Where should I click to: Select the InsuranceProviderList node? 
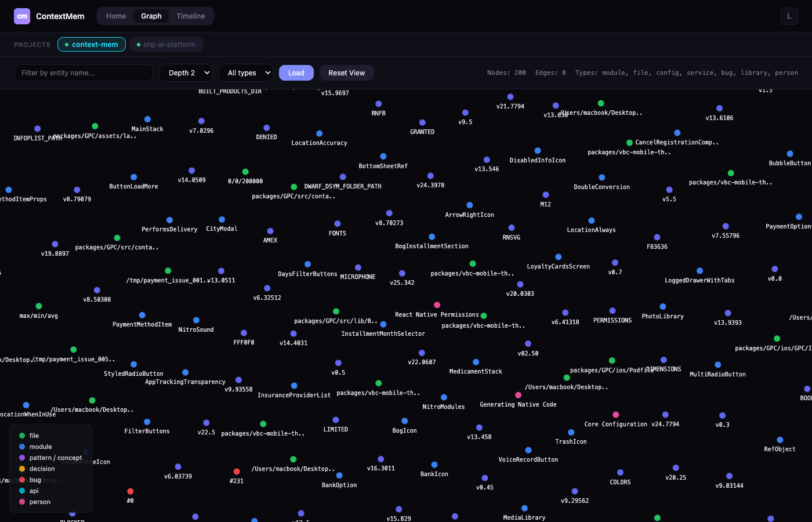(294, 386)
